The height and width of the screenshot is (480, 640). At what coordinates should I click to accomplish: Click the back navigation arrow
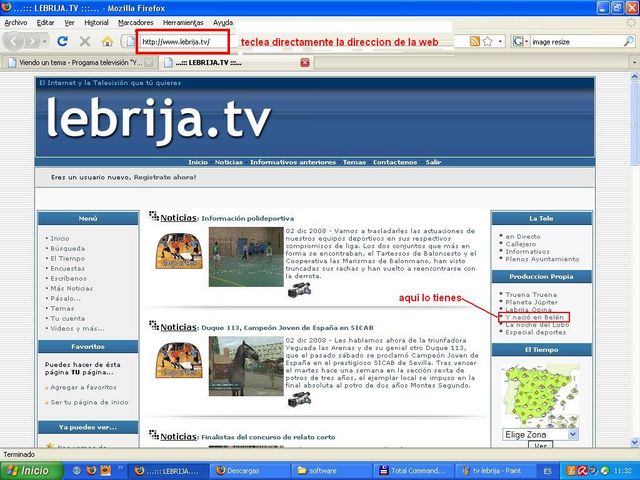14,42
